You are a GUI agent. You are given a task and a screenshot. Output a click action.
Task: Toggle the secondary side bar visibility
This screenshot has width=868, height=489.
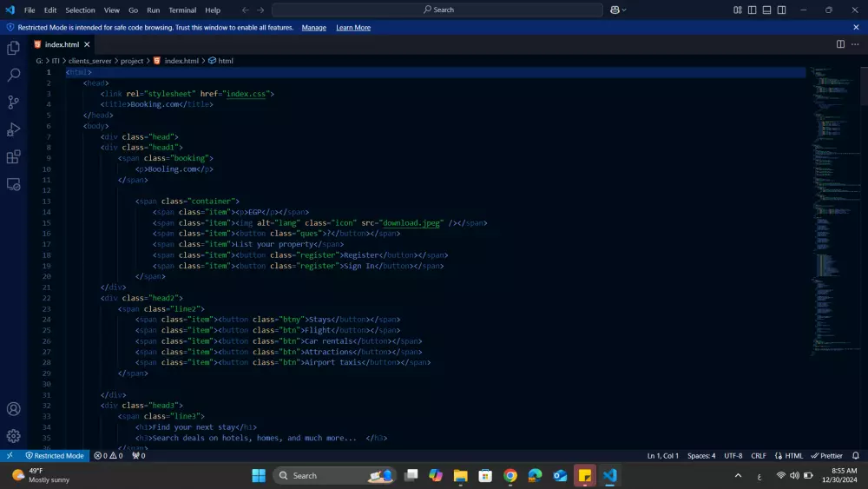point(782,10)
